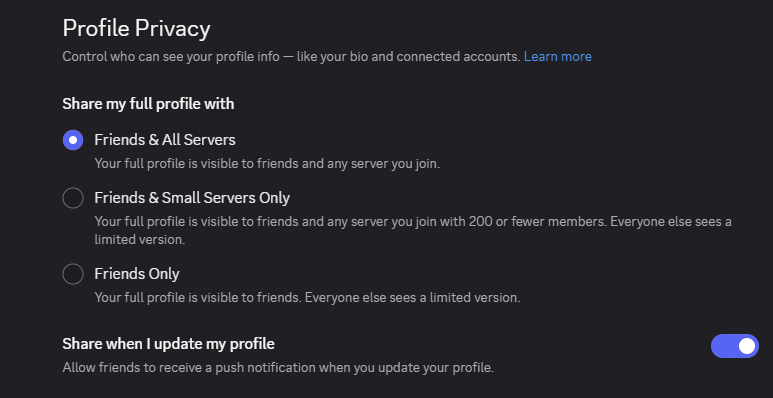773x398 pixels.
Task: Click the push notification description text
Action: coord(278,368)
